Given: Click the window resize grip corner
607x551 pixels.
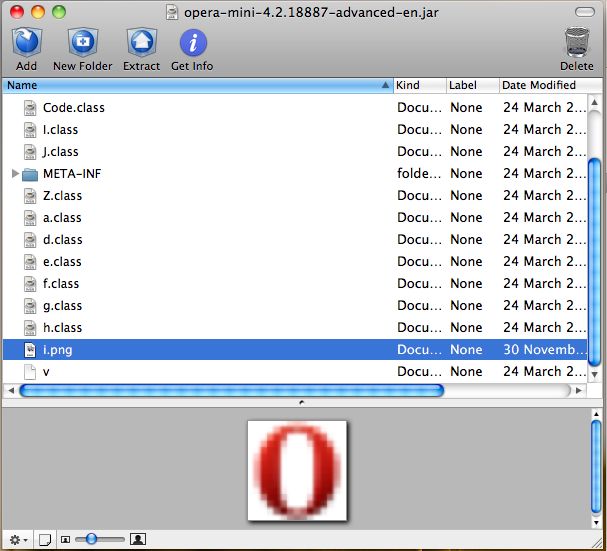Looking at the screenshot, I should [x=598, y=541].
